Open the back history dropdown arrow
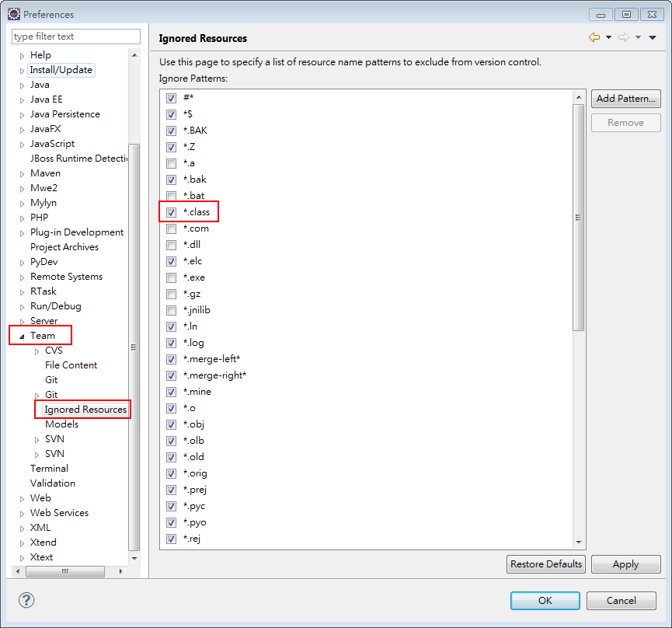 [x=608, y=38]
